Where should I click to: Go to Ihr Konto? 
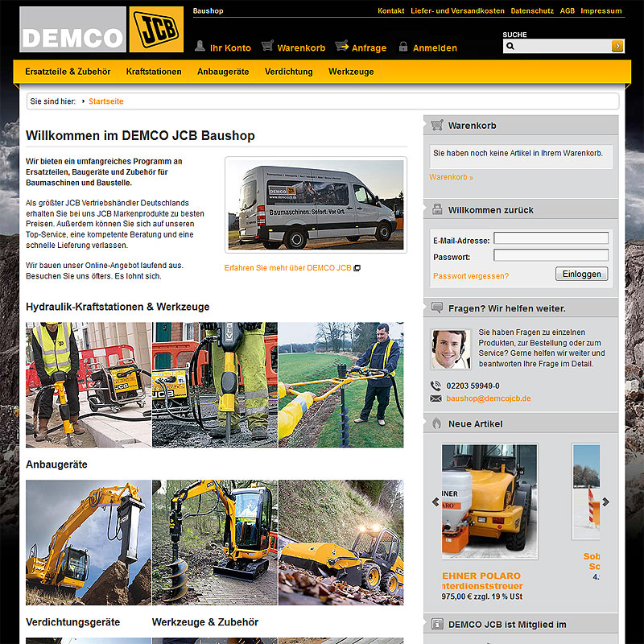[x=230, y=48]
